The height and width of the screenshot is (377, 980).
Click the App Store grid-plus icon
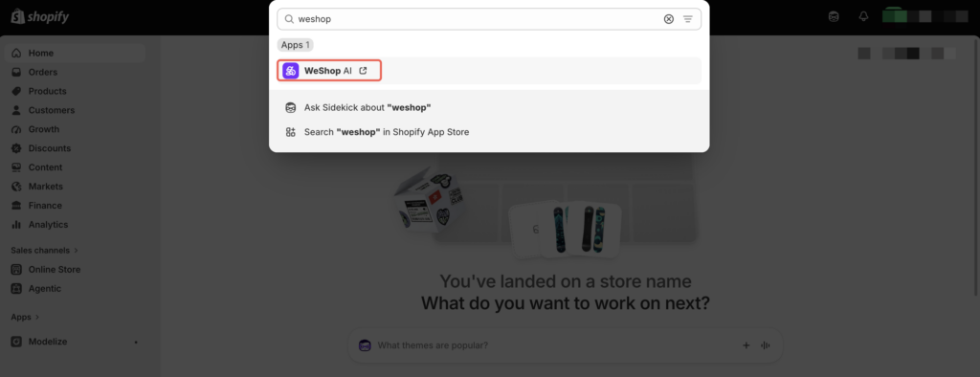pyautogui.click(x=290, y=132)
